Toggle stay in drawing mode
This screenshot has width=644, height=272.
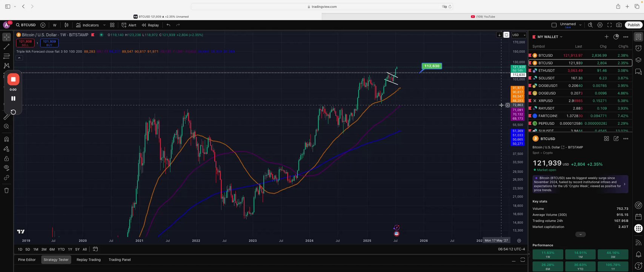coord(6,149)
